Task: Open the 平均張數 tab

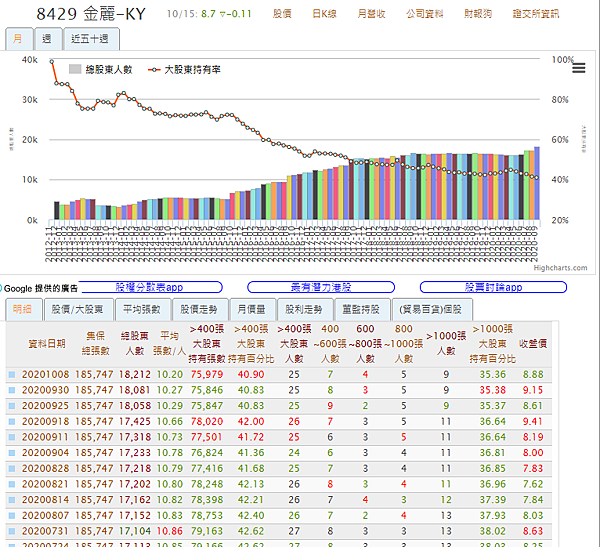Action: tap(142, 309)
